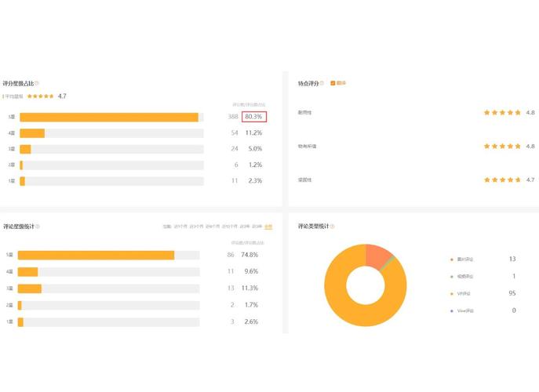
Task: Click the 2.6% one-star review bar
Action: 108,322
